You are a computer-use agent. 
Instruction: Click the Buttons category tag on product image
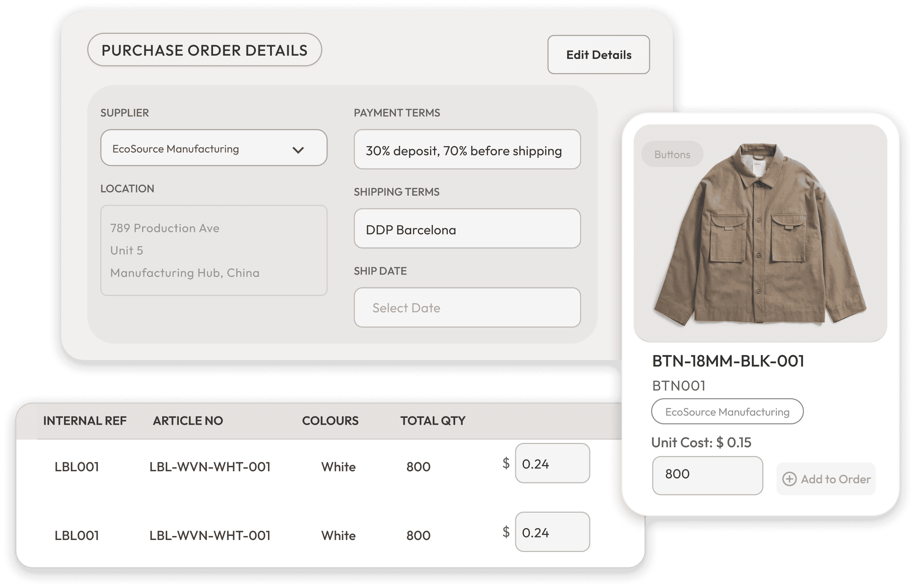672,154
